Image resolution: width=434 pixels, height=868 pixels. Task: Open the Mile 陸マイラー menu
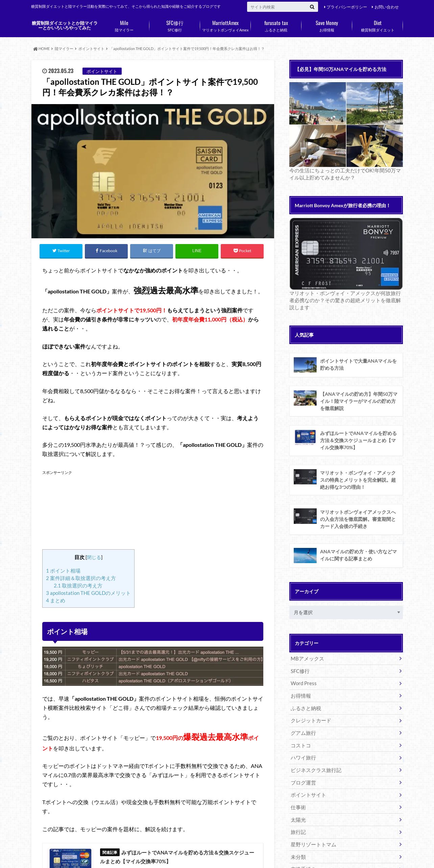124,26
